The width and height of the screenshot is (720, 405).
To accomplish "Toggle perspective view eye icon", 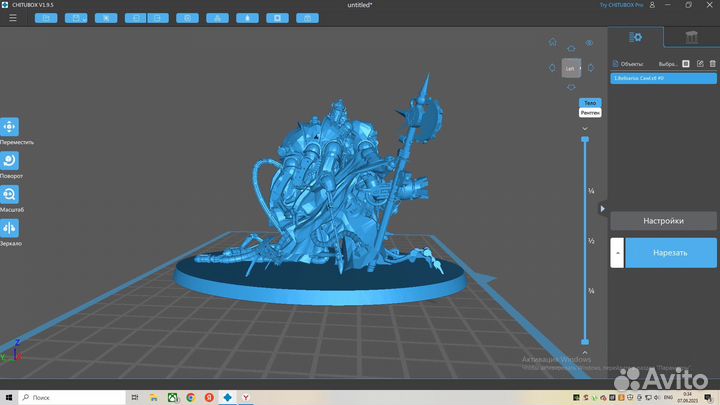I will [x=590, y=43].
